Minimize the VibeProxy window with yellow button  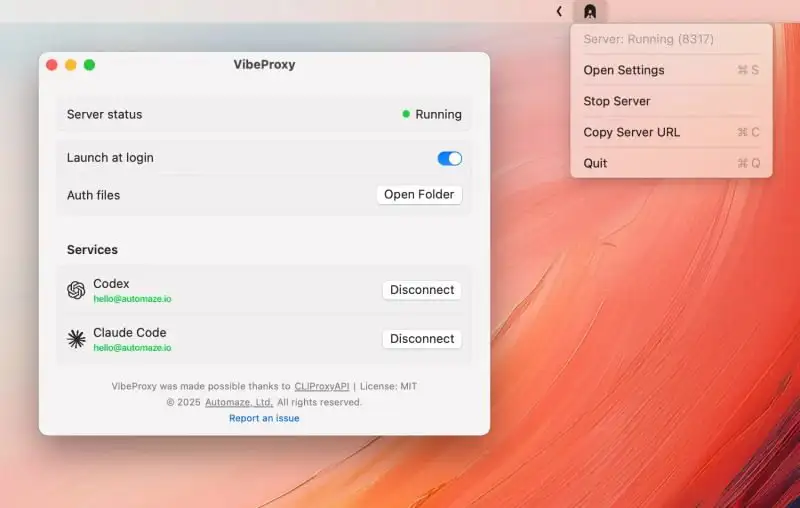[x=71, y=65]
